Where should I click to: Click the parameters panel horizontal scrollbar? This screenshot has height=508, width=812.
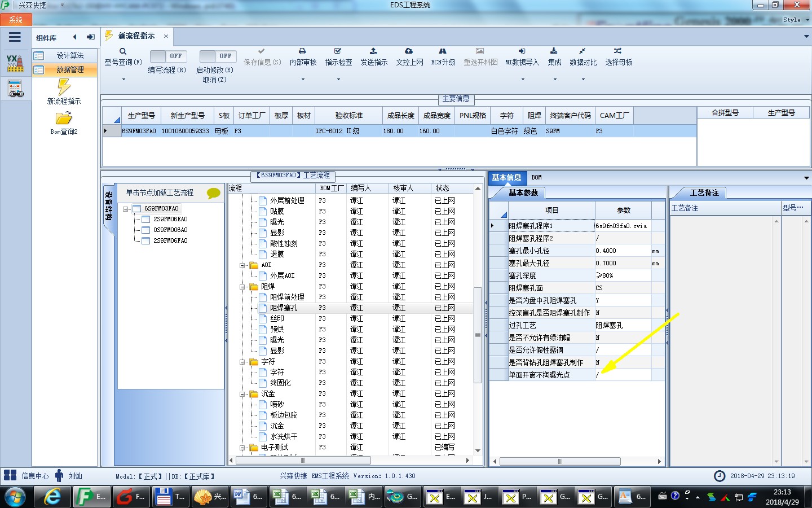tap(560, 461)
